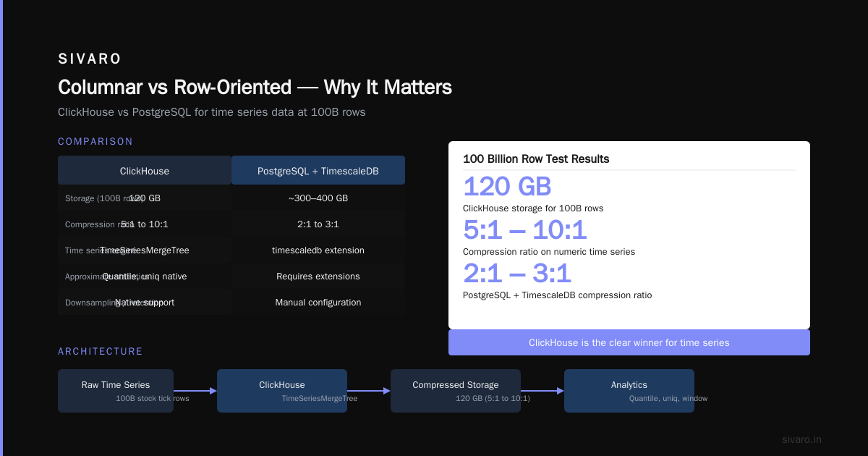Select the Analytics architecture box
868x456 pixels.
tap(629, 391)
